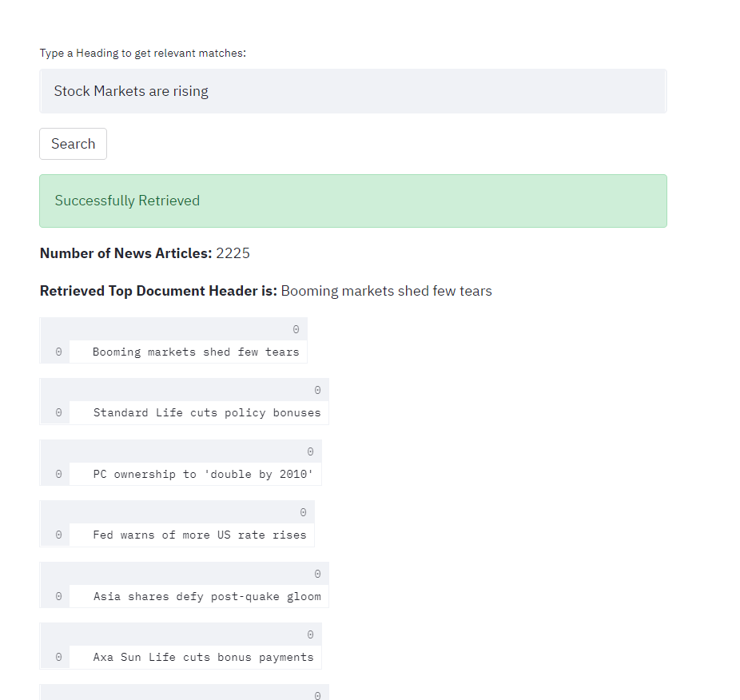740x700 pixels.
Task: Click the "Retrieved Top Document Header is" bold label
Action: [x=158, y=291]
